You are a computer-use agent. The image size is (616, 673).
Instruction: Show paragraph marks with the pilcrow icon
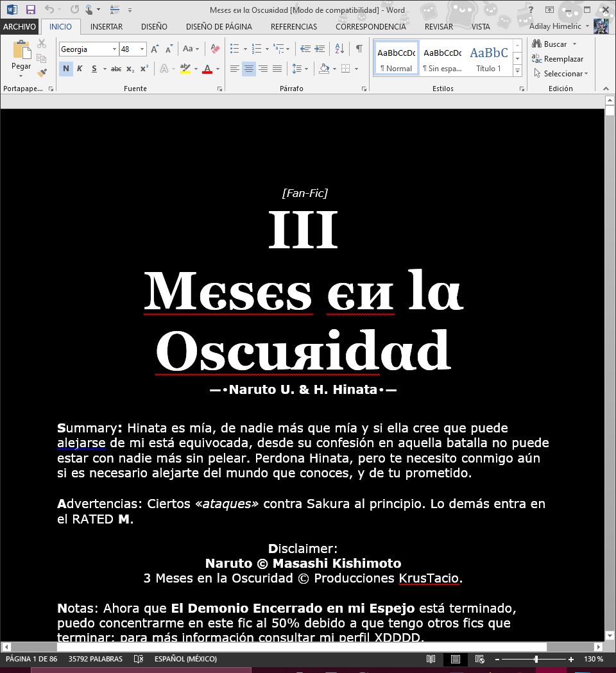[359, 49]
